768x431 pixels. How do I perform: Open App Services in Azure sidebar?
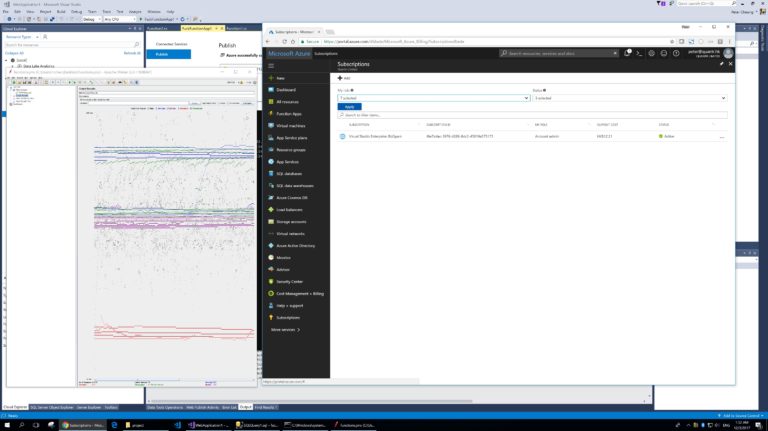[x=287, y=162]
